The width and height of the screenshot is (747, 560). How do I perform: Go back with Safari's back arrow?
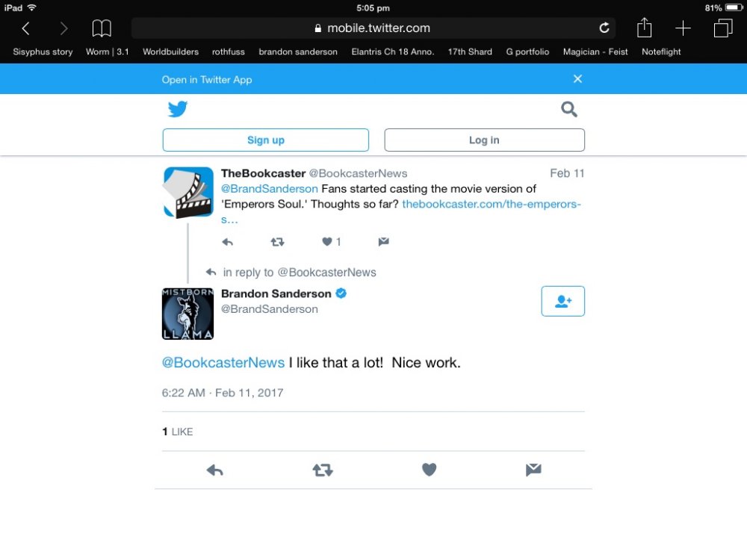pyautogui.click(x=25, y=28)
